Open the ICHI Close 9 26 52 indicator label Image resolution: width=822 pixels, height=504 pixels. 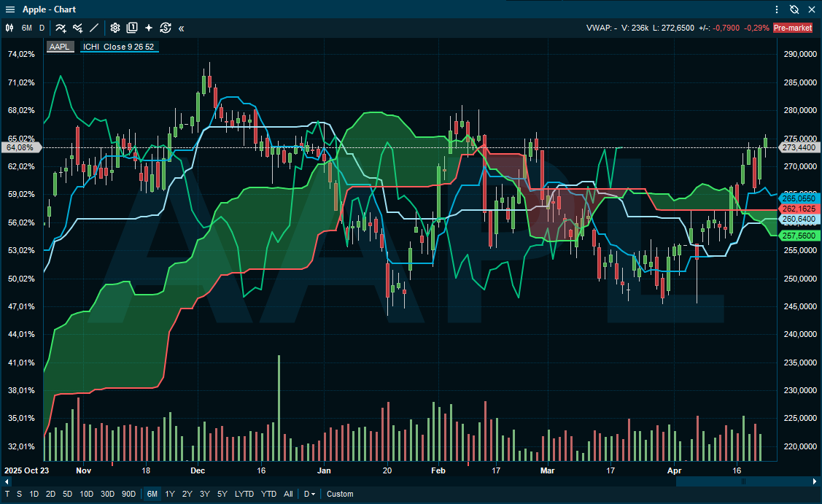[x=118, y=47]
